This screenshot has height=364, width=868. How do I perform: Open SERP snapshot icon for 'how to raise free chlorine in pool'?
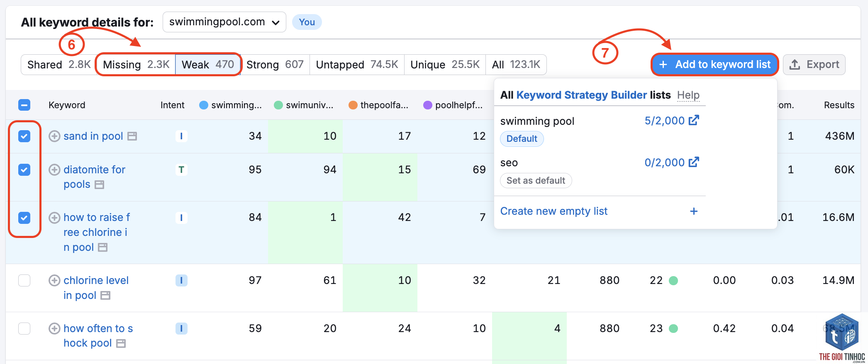pyautogui.click(x=102, y=248)
